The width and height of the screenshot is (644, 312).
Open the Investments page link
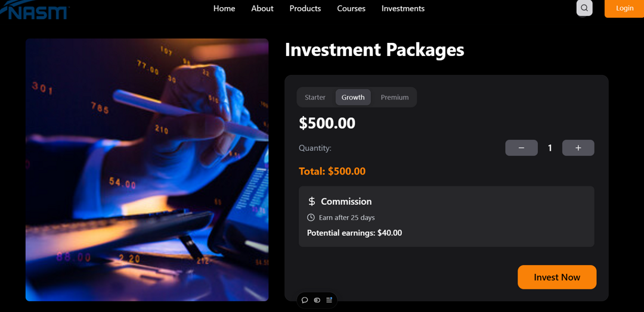click(x=403, y=8)
